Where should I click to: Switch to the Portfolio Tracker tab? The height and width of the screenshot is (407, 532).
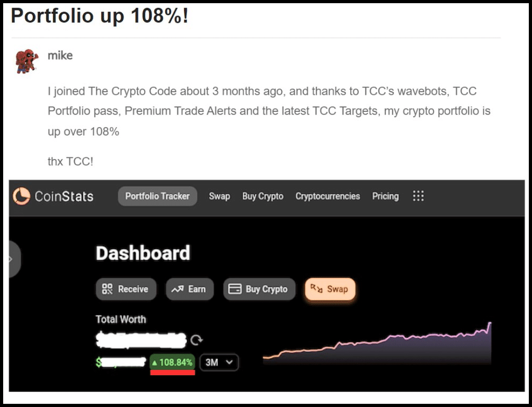(x=157, y=196)
